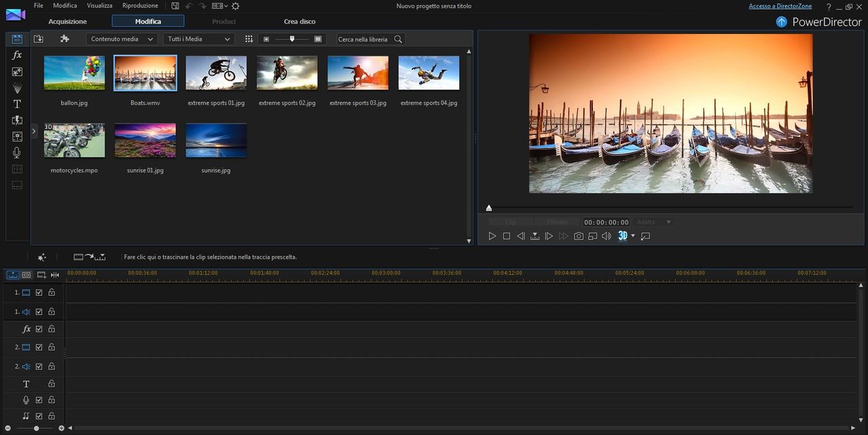Switch to timeline view icon
The image size is (868, 435).
13,275
